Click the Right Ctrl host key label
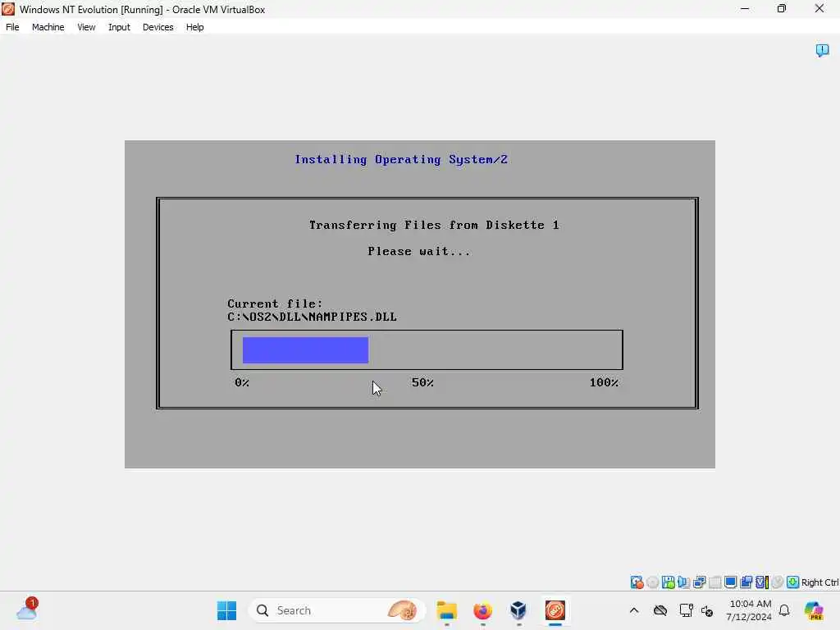The height and width of the screenshot is (630, 840). [x=819, y=582]
